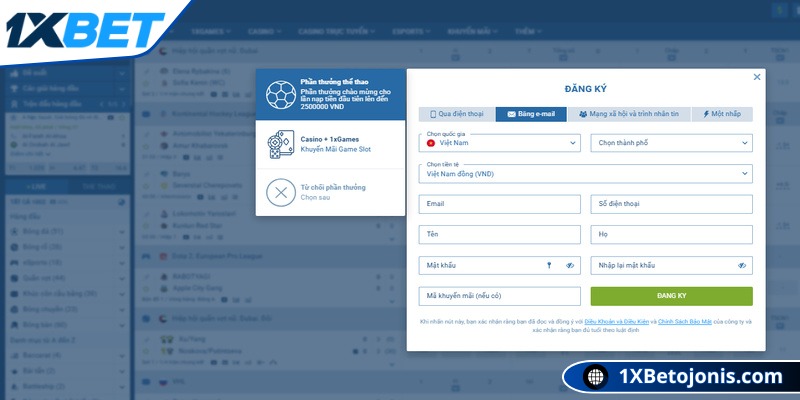800x400 pixels.
Task: Click the trophy icon for Các giải hàng đầu
Action: pos(14,88)
